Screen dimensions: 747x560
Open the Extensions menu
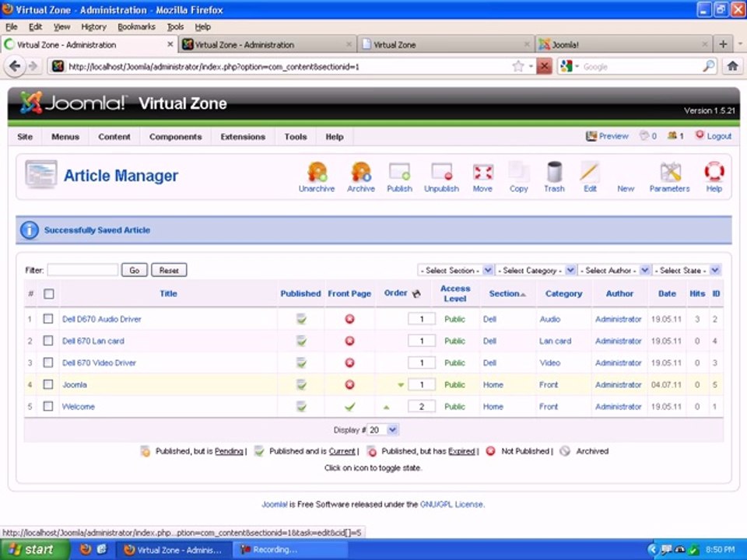pos(243,137)
